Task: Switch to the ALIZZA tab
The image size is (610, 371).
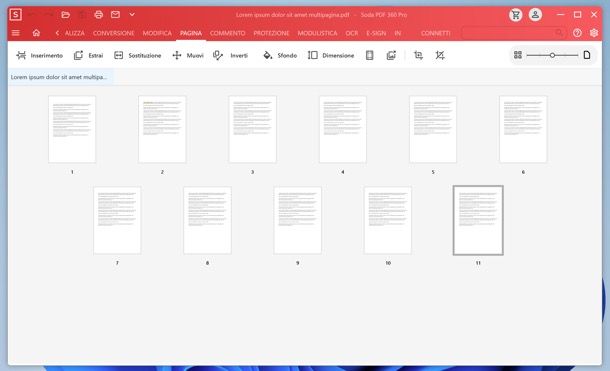Action: pyautogui.click(x=75, y=33)
